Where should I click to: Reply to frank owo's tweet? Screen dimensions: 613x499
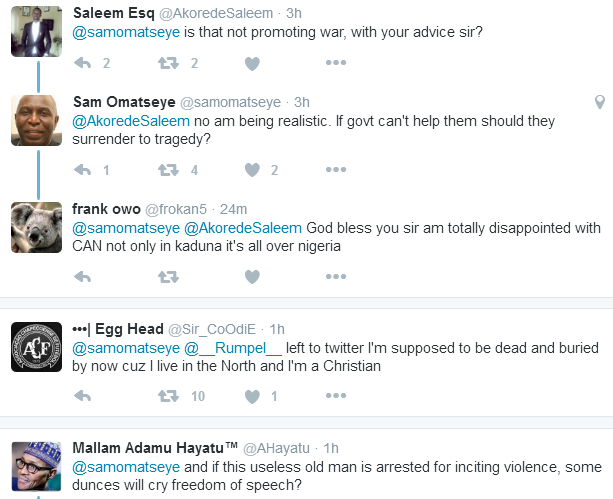coord(83,277)
